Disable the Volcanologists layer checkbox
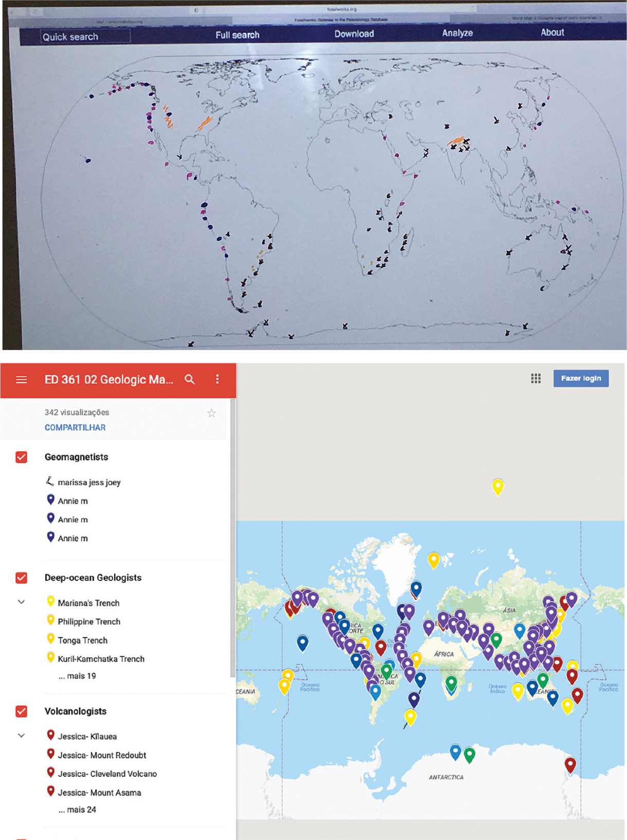 click(x=21, y=711)
